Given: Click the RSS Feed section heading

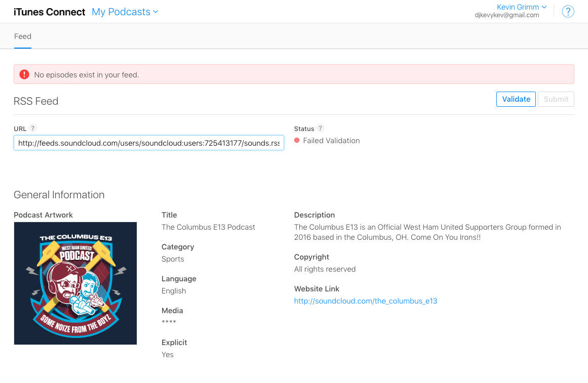Looking at the screenshot, I should coord(36,101).
